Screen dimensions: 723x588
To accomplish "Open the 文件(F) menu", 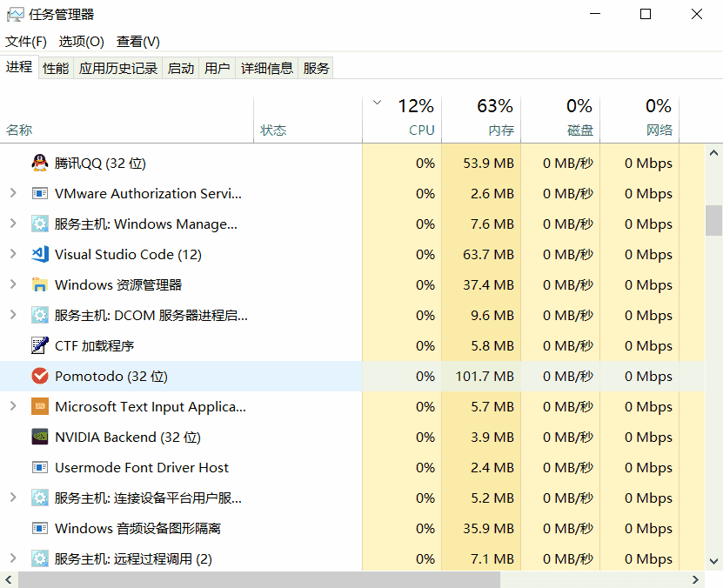I will pyautogui.click(x=26, y=42).
